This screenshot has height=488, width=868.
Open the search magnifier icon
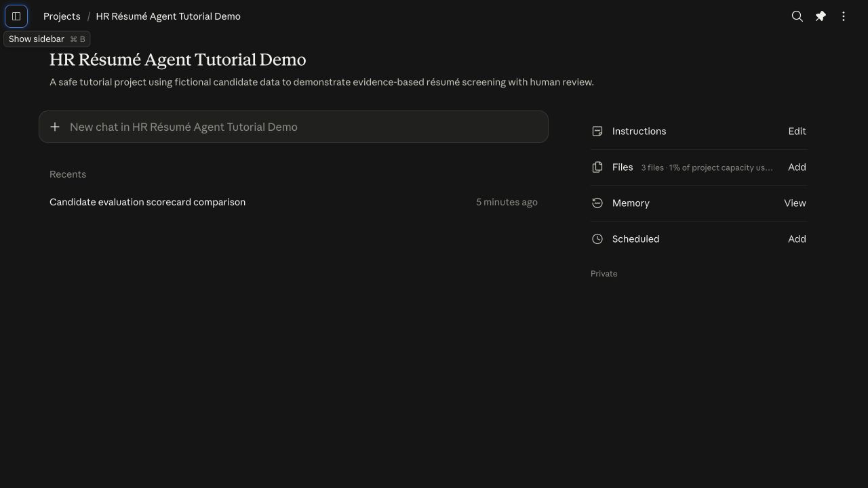(797, 16)
